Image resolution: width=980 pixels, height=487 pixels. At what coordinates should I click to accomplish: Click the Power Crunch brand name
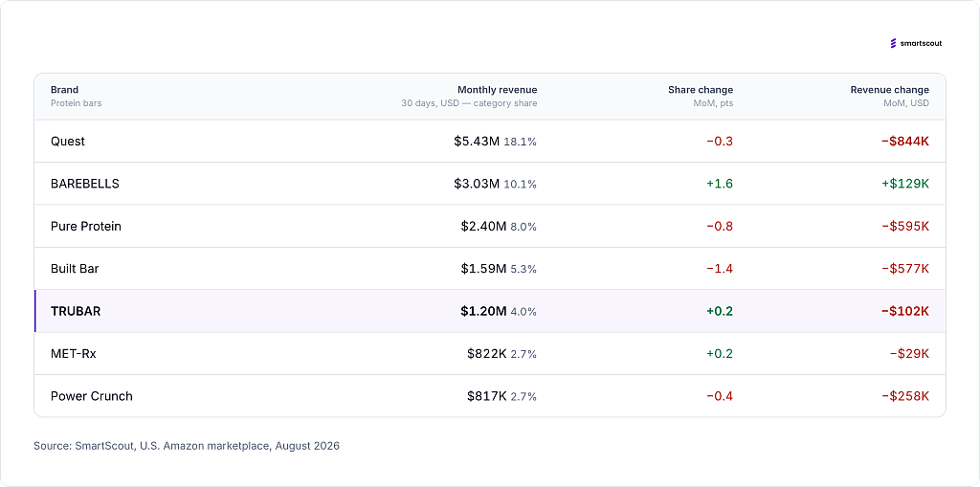[x=91, y=396]
